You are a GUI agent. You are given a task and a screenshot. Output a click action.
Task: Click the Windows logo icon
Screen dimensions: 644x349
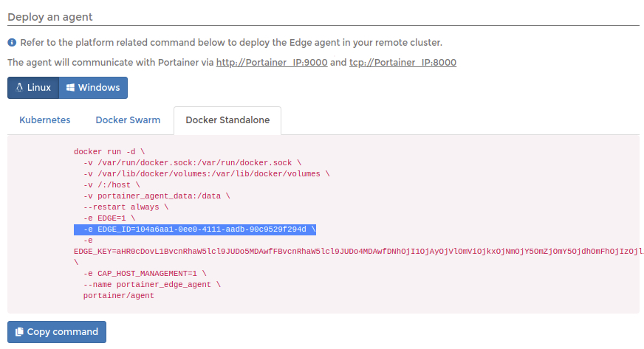70,87
